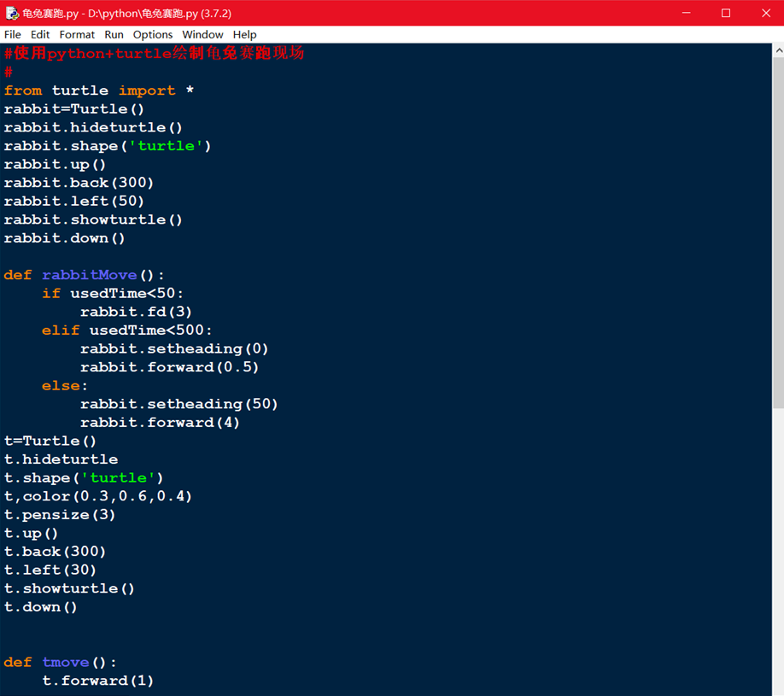Click the 't=Turtle()' line

coord(50,441)
